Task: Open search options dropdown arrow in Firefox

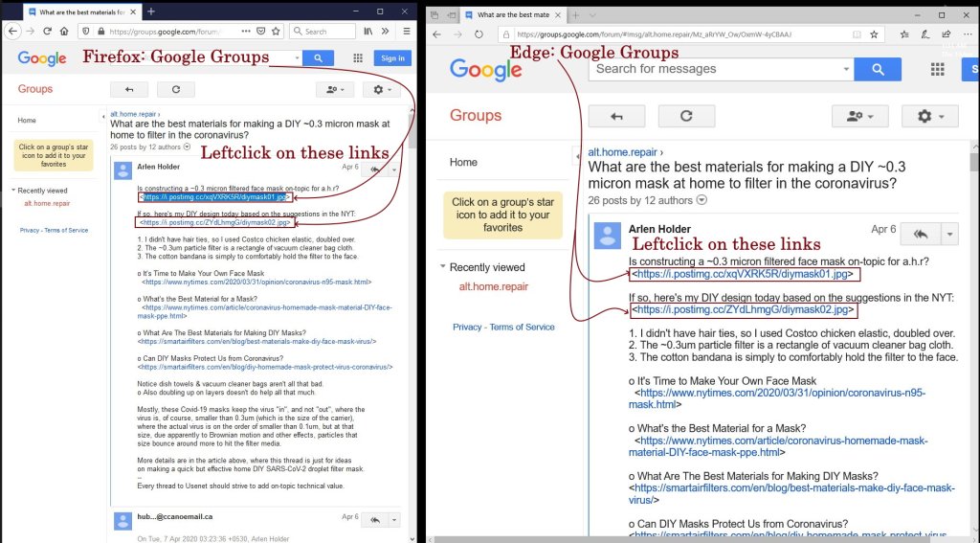Action: pyautogui.click(x=297, y=58)
